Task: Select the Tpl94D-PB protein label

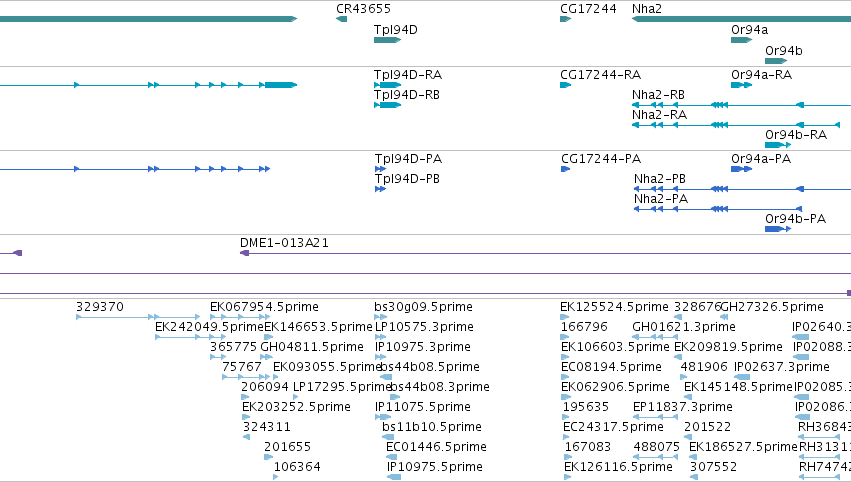Action: [x=407, y=179]
